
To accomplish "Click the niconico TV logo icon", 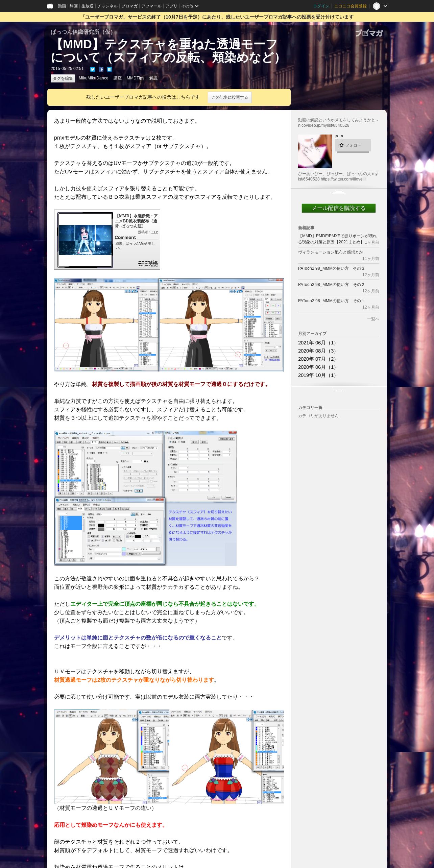I will [50, 6].
